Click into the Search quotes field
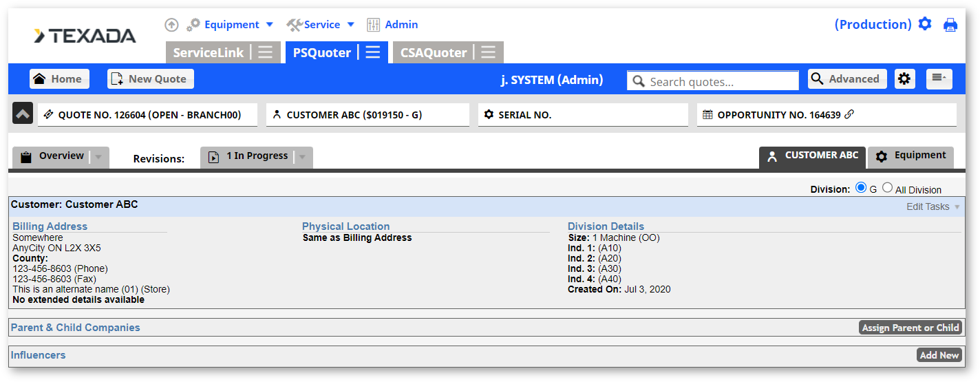The height and width of the screenshot is (382, 980). (713, 81)
